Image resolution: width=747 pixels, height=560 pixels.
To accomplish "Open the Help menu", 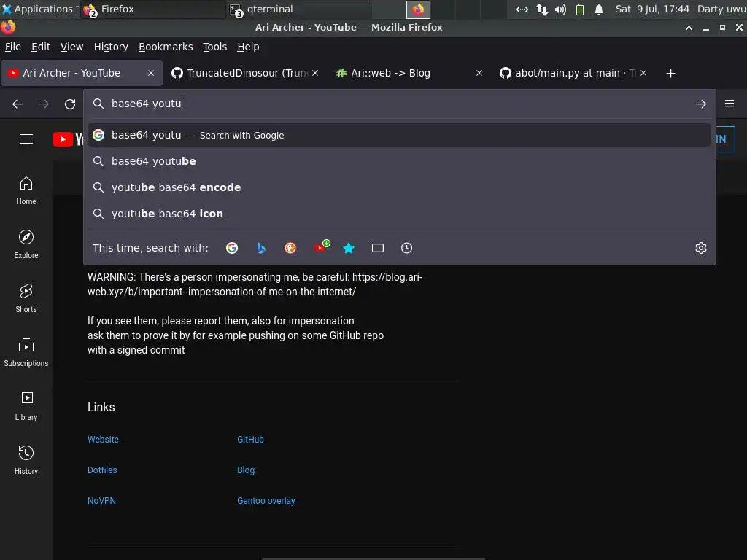I will point(248,47).
